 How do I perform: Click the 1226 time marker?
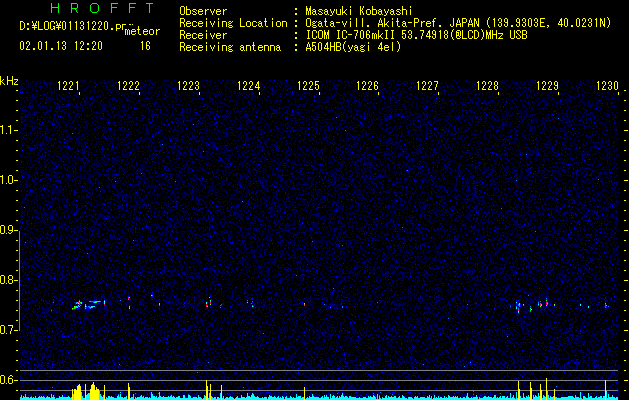point(368,86)
